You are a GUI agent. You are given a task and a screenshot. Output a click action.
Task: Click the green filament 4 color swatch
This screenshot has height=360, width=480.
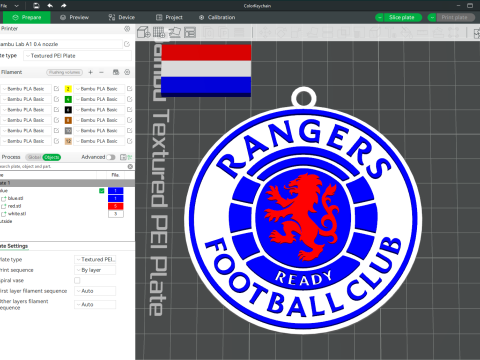[x=68, y=99]
